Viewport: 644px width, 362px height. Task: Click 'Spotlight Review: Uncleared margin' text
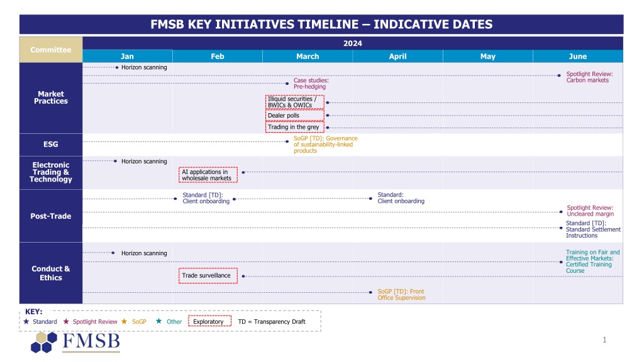tap(590, 211)
